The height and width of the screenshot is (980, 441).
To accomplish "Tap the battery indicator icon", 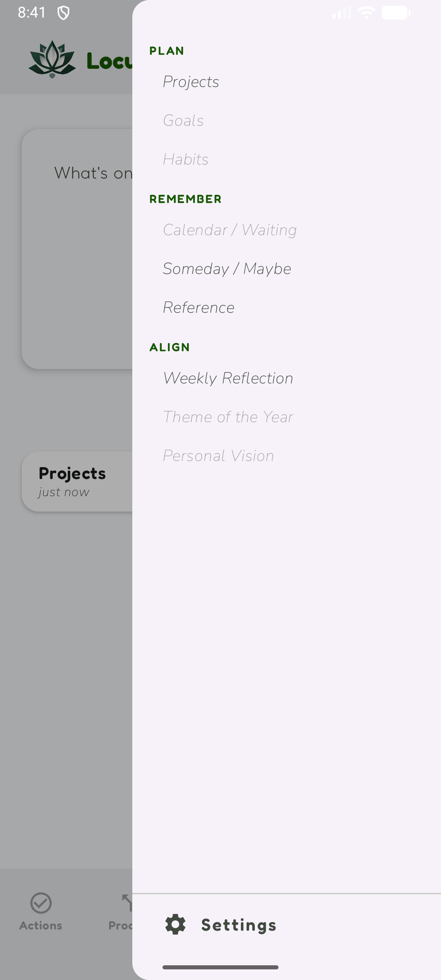I will point(396,13).
